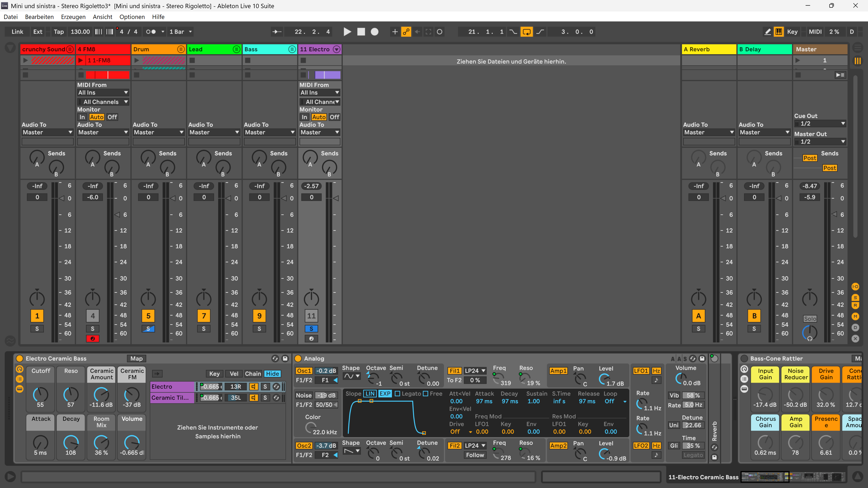Deactivate track 9 Bass activator
Screen dimensions: 868x488
point(259,316)
